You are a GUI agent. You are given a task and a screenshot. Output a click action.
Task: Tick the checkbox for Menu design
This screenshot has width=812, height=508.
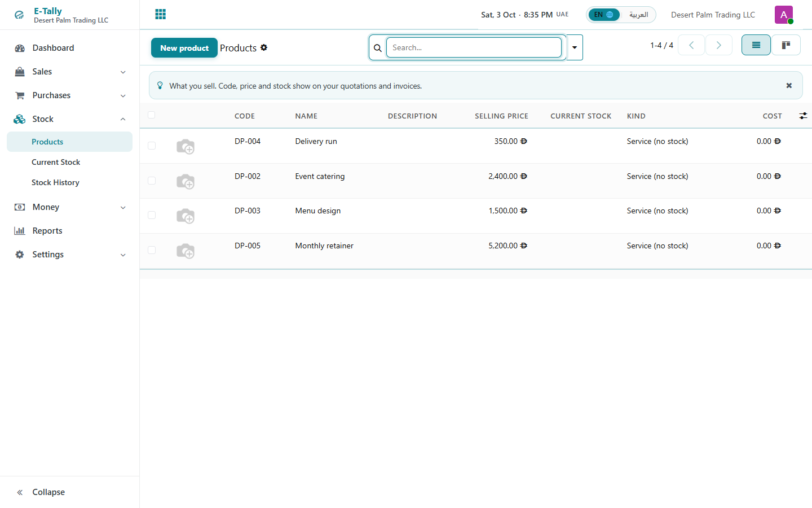pos(152,215)
